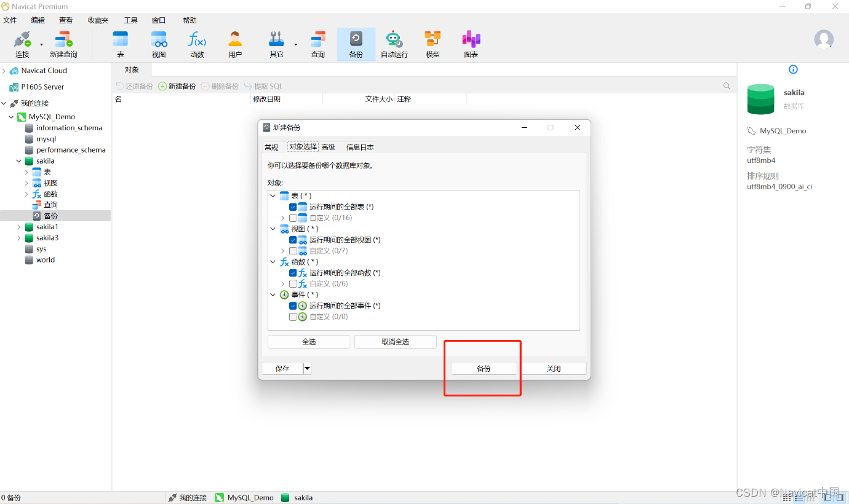Open the 收藏夹 menu

(98, 20)
